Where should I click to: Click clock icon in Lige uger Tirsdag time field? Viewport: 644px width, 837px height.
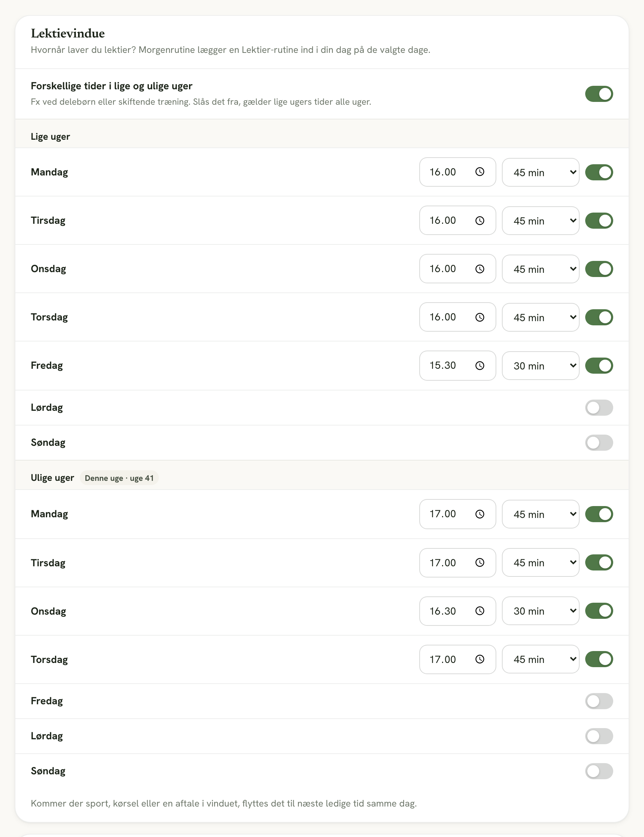coord(479,220)
